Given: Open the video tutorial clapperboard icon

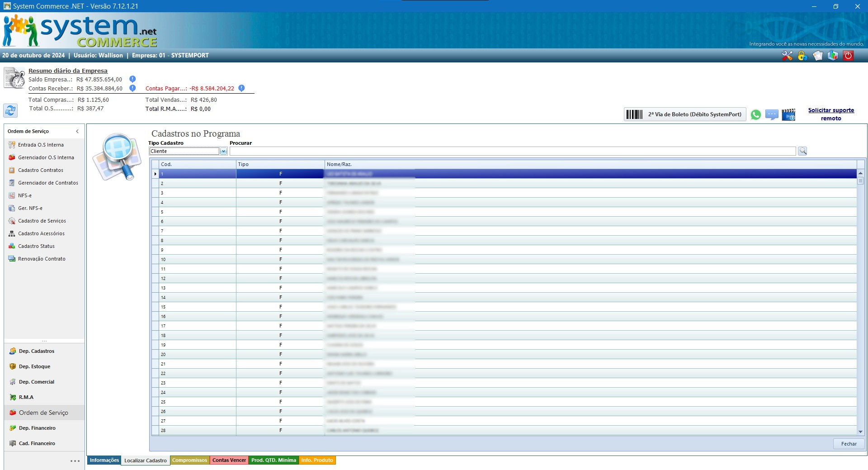Looking at the screenshot, I should tap(788, 115).
